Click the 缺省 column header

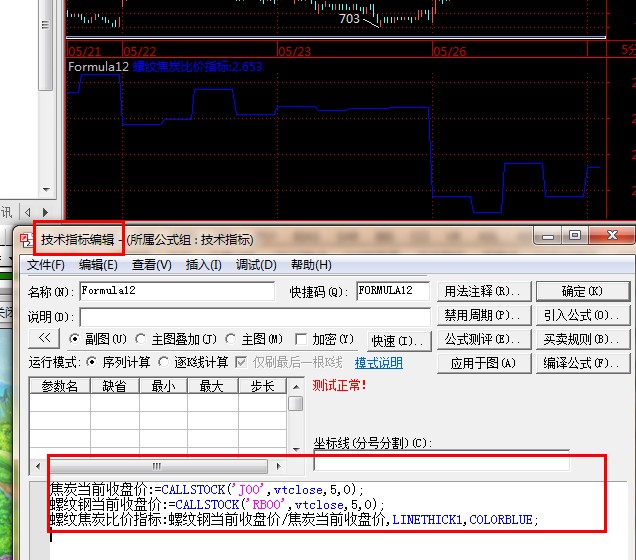point(115,386)
